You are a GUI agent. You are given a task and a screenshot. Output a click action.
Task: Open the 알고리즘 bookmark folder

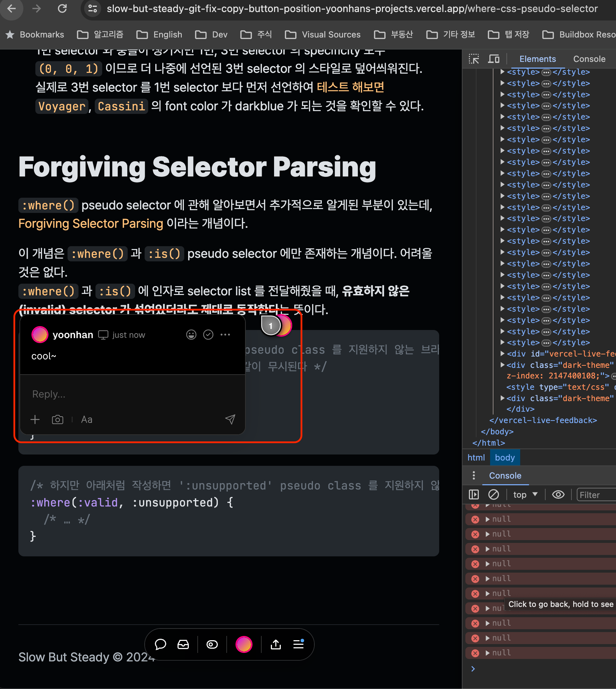pyautogui.click(x=101, y=34)
